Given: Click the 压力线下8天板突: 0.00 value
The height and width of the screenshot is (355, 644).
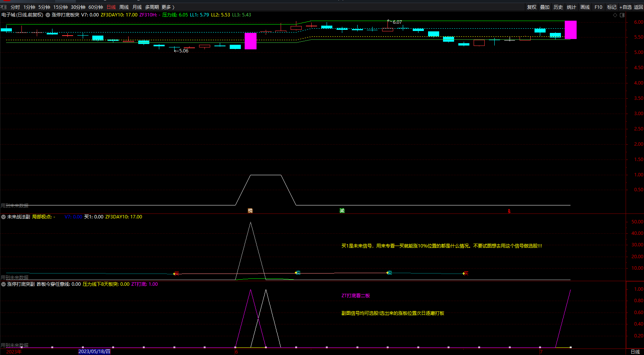Looking at the screenshot, I should 106,284.
